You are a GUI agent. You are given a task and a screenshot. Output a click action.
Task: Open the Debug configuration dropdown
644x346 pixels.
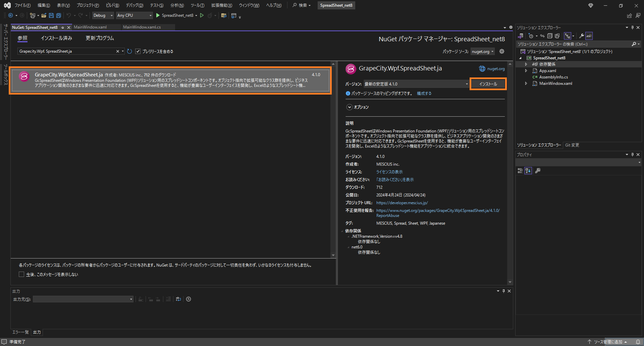pos(103,15)
